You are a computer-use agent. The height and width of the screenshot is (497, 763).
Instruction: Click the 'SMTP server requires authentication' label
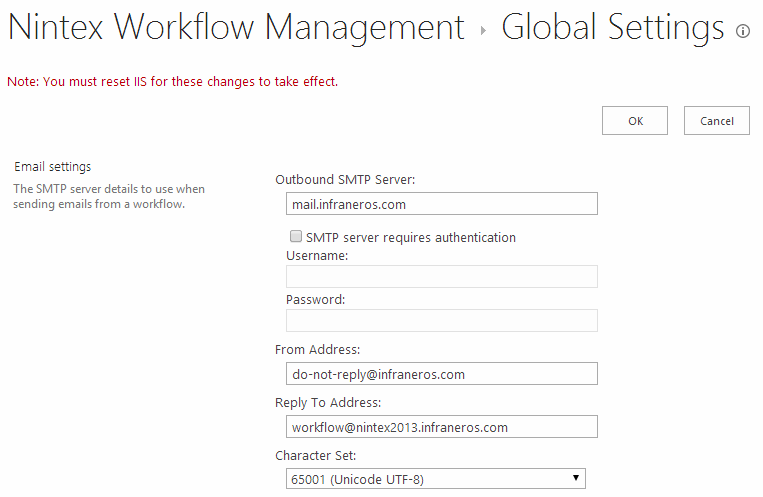pyautogui.click(x=411, y=238)
